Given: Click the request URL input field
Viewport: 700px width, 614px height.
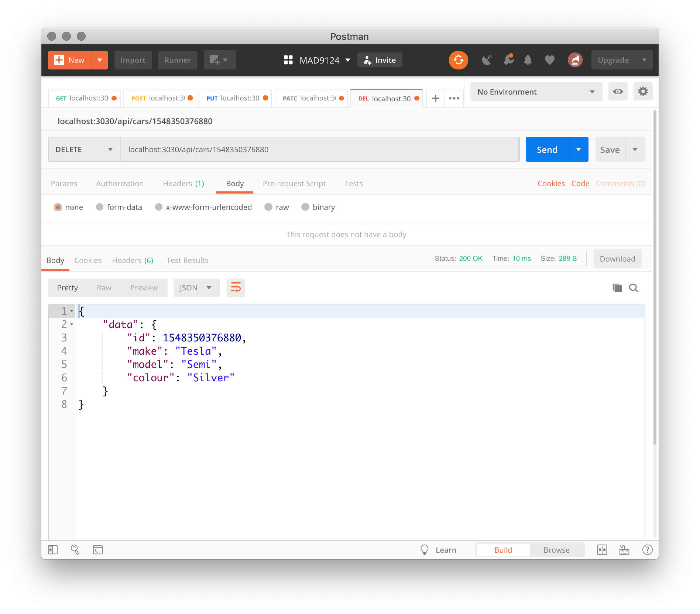Looking at the screenshot, I should click(x=320, y=149).
